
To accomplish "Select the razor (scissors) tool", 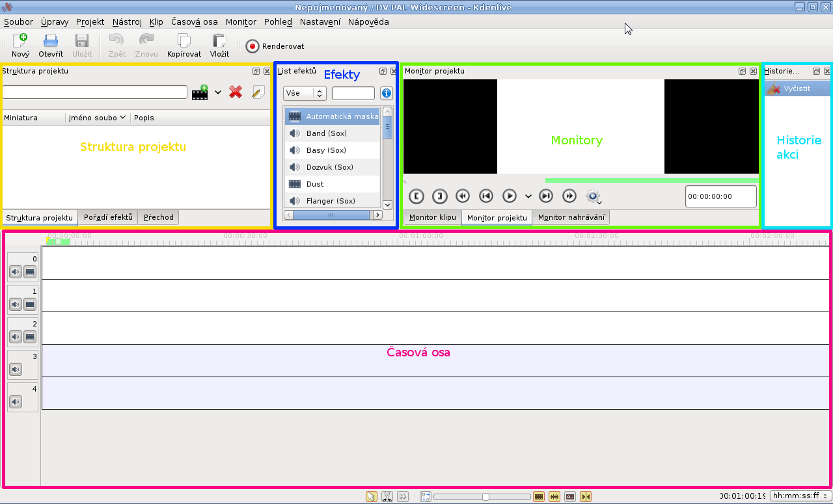I will (387, 496).
